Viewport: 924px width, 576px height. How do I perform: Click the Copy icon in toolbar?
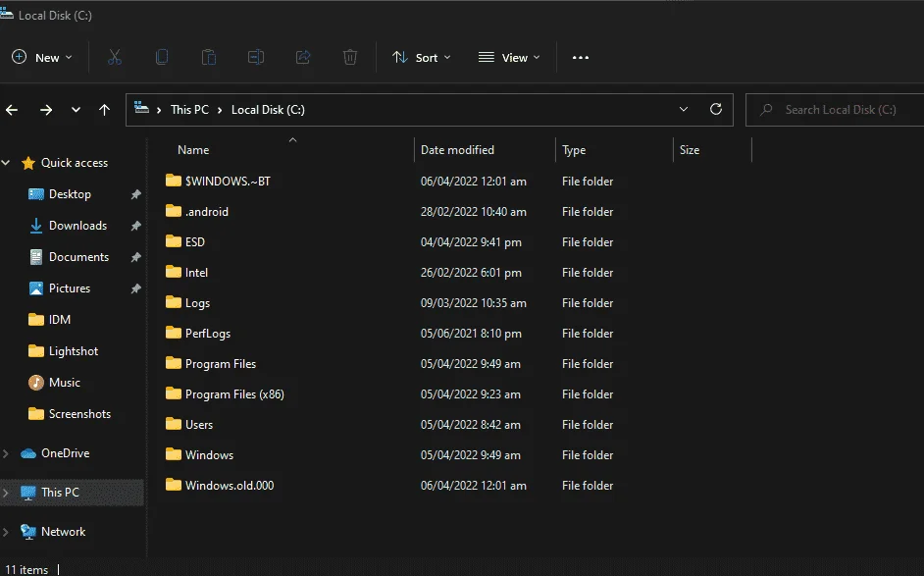click(x=162, y=57)
